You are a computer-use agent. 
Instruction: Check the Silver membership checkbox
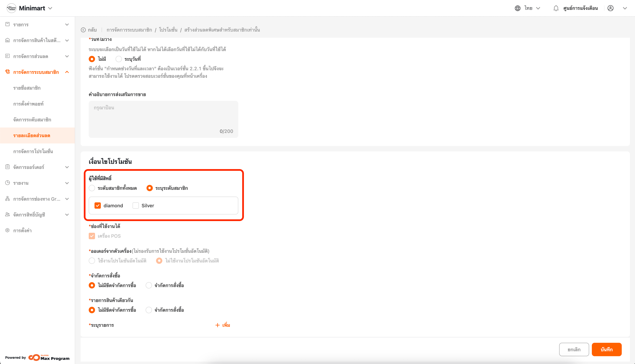[136, 205]
